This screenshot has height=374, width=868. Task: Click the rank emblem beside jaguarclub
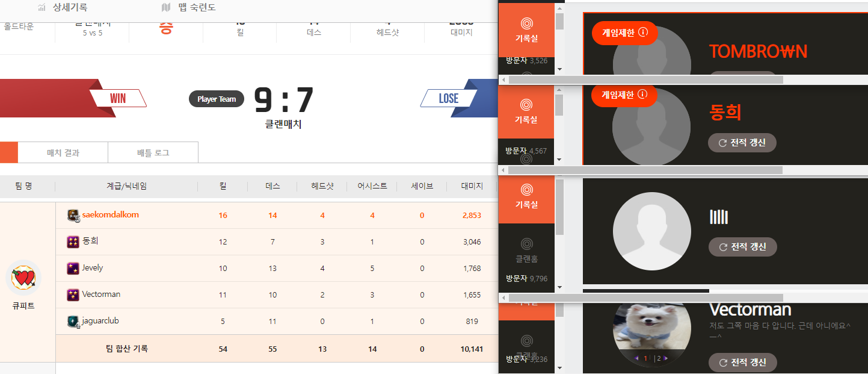pyautogui.click(x=73, y=322)
